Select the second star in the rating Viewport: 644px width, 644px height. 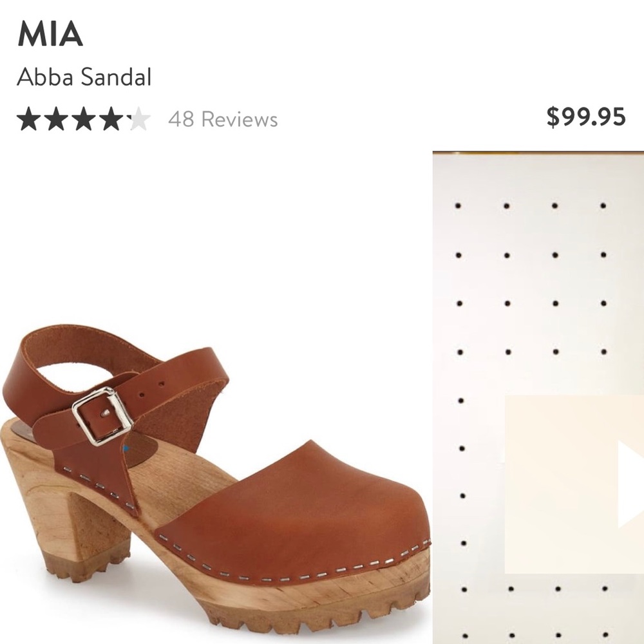coord(57,118)
